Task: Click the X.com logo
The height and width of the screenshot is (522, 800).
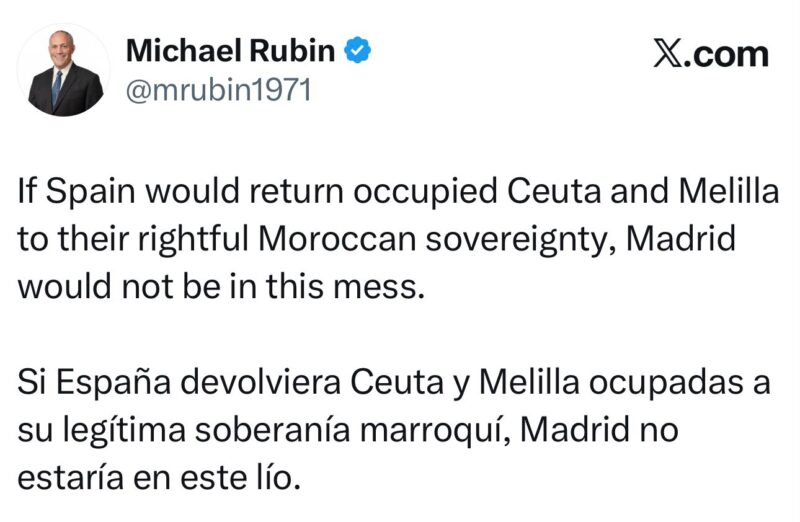Action: (x=711, y=54)
